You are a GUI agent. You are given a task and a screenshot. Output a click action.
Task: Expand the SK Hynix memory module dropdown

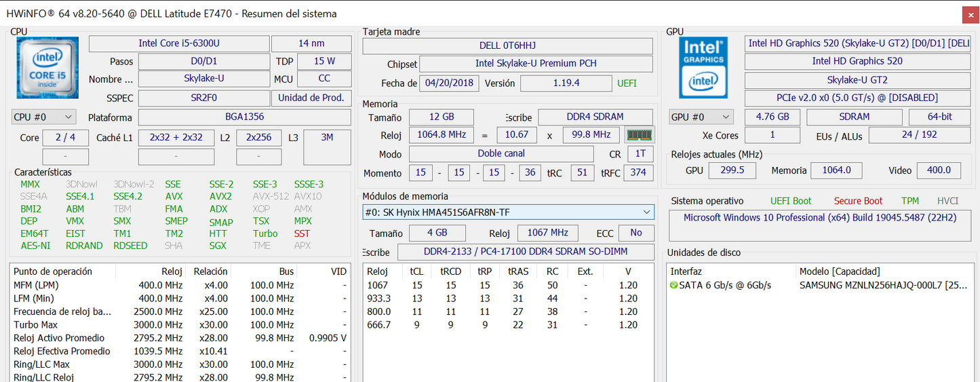coord(508,212)
